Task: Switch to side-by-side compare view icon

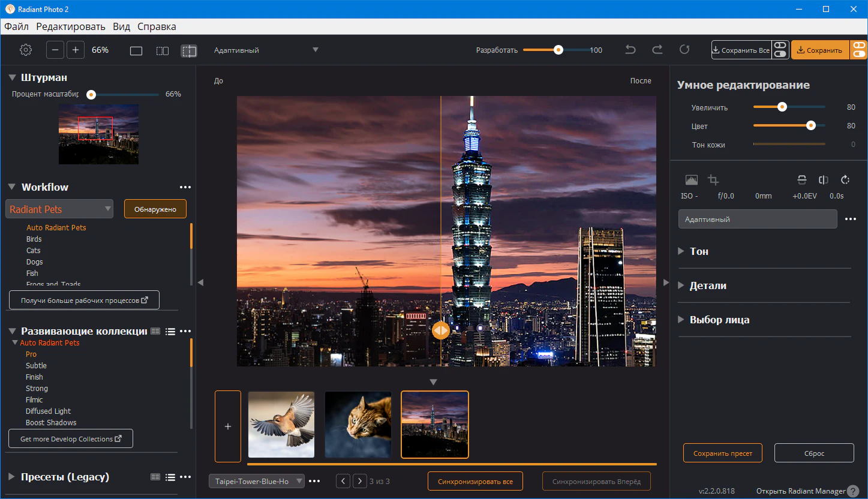Action: point(163,51)
